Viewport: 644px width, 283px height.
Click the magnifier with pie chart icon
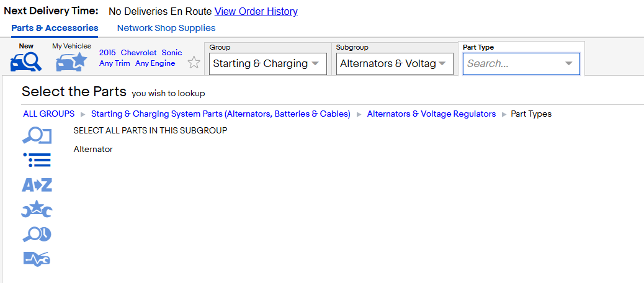(x=37, y=235)
